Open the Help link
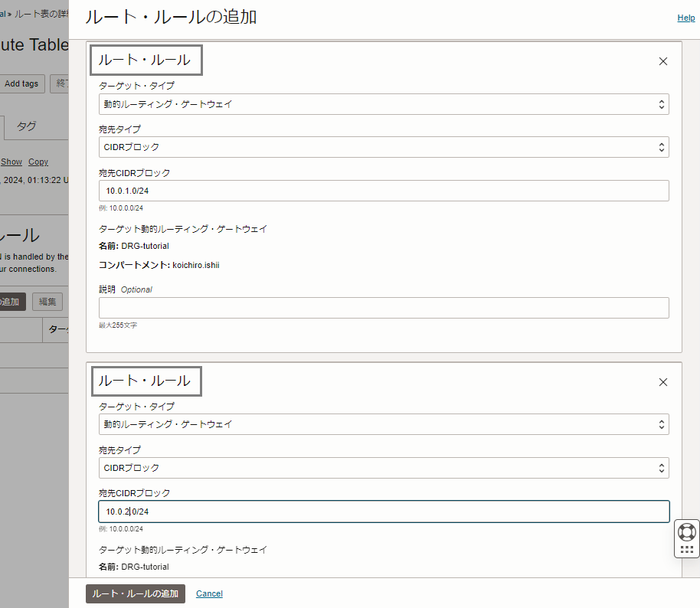Image resolution: width=700 pixels, height=608 pixels. [685, 17]
